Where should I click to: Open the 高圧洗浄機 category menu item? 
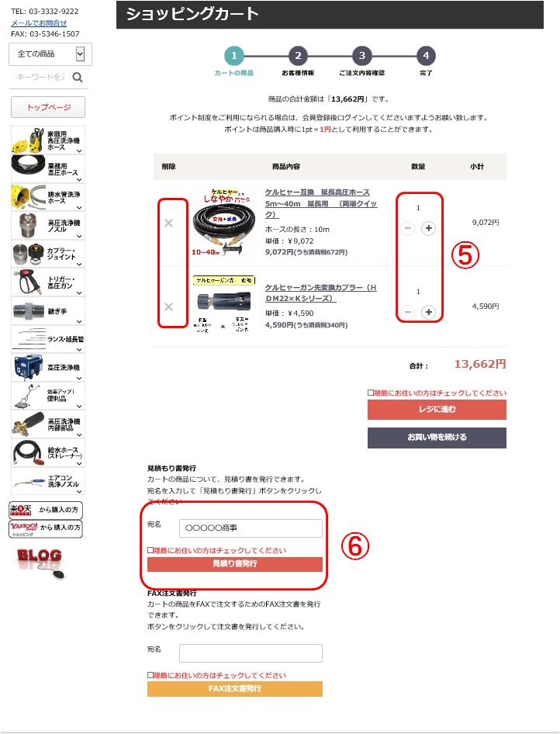(x=48, y=368)
